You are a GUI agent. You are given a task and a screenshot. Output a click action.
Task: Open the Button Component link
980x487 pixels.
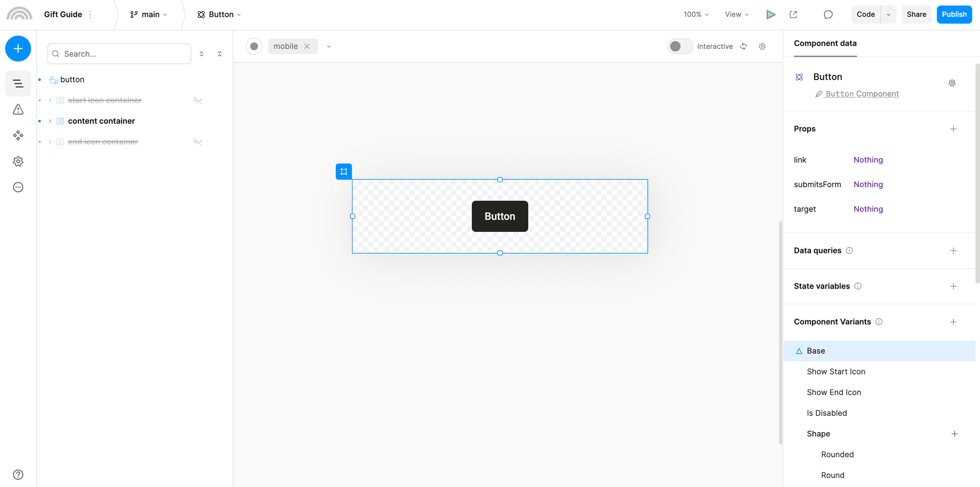pos(862,94)
